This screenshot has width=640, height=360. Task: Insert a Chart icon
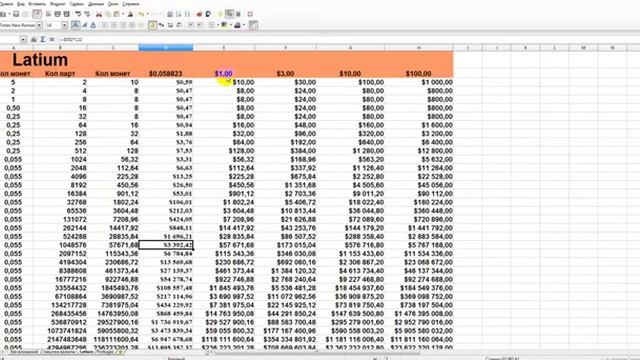[199, 14]
